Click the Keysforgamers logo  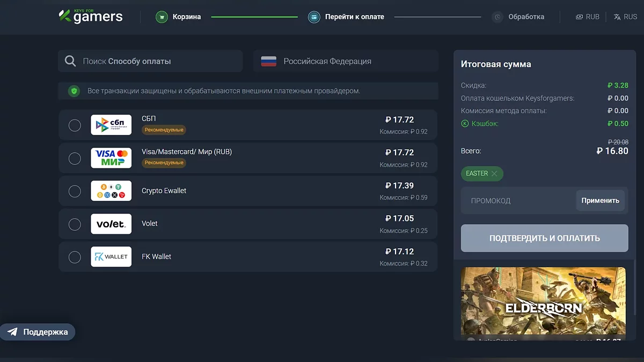click(90, 16)
